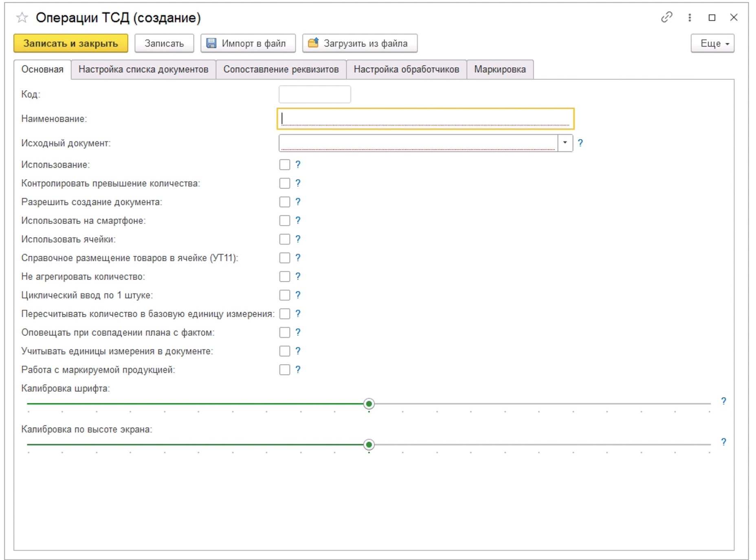Screen dimensions: 756x560
Task: Click the Записать button
Action: pos(164,43)
